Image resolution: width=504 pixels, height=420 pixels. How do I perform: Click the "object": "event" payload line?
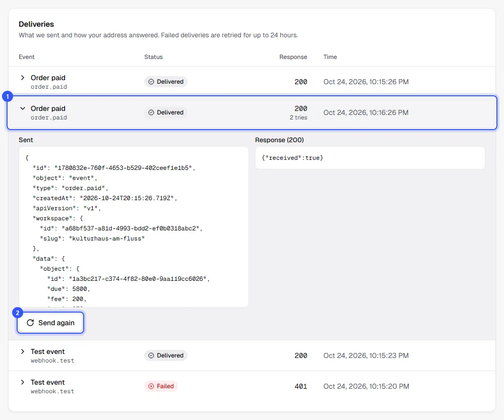65,178
